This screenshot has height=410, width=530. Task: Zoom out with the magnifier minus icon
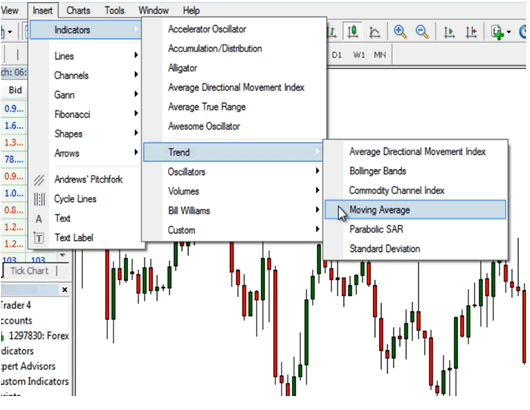point(422,32)
